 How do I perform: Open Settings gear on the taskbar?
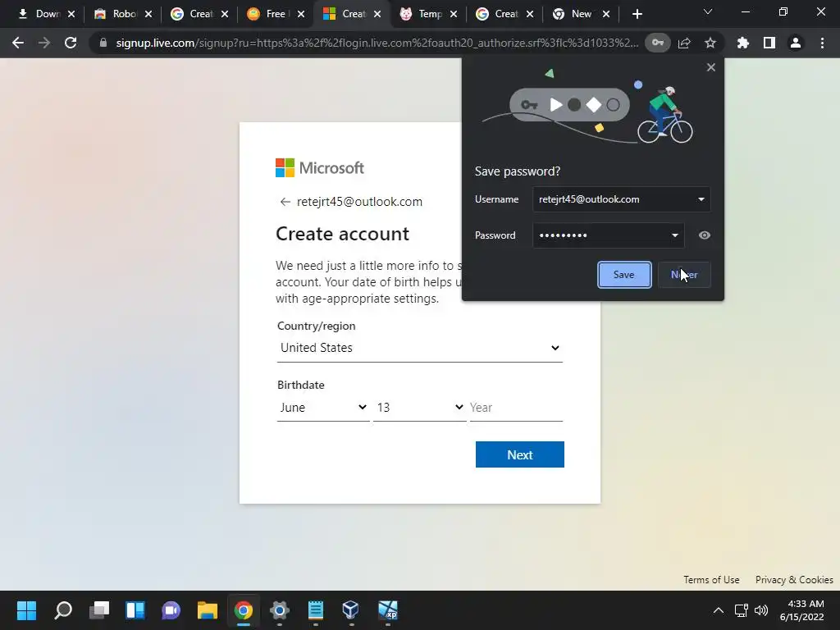pos(279,610)
